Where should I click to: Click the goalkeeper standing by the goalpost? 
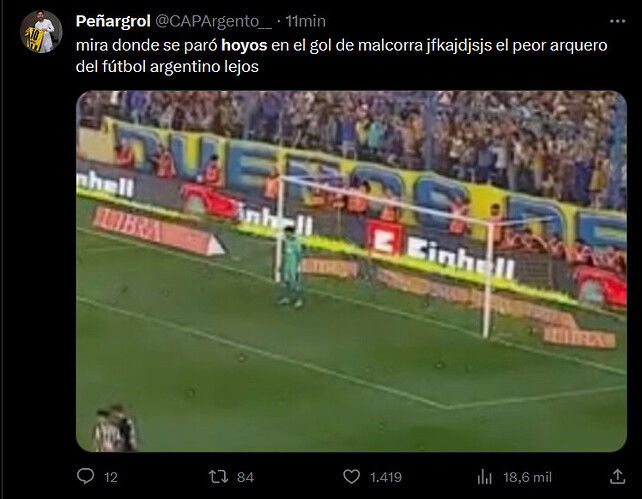(291, 266)
